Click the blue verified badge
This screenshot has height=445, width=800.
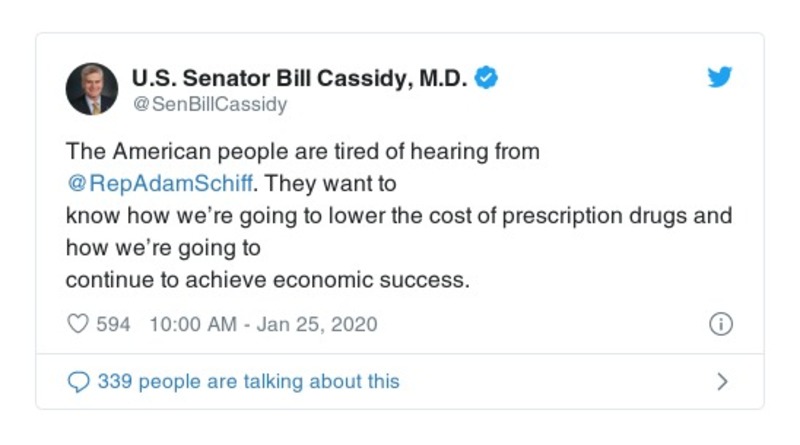[x=486, y=78]
